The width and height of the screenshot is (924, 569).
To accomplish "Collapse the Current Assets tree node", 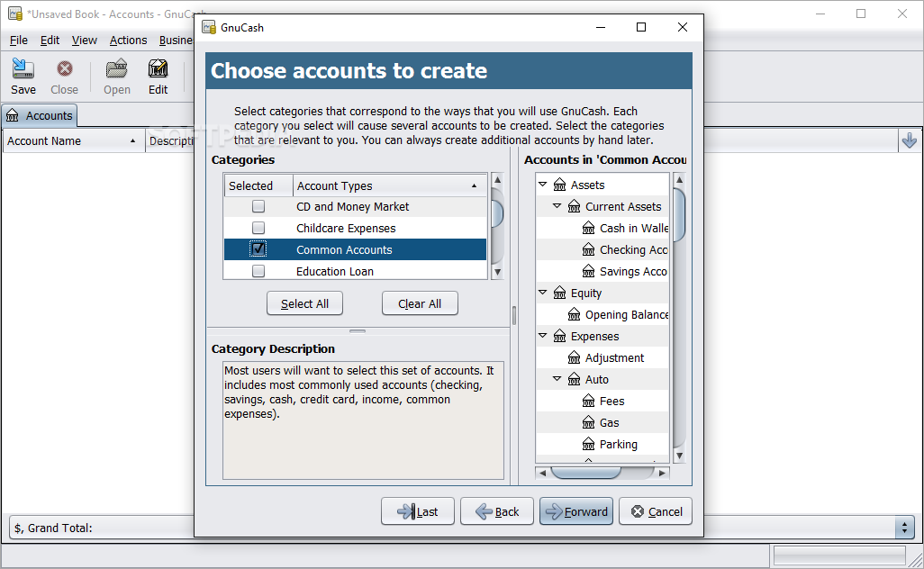I will pos(557,206).
